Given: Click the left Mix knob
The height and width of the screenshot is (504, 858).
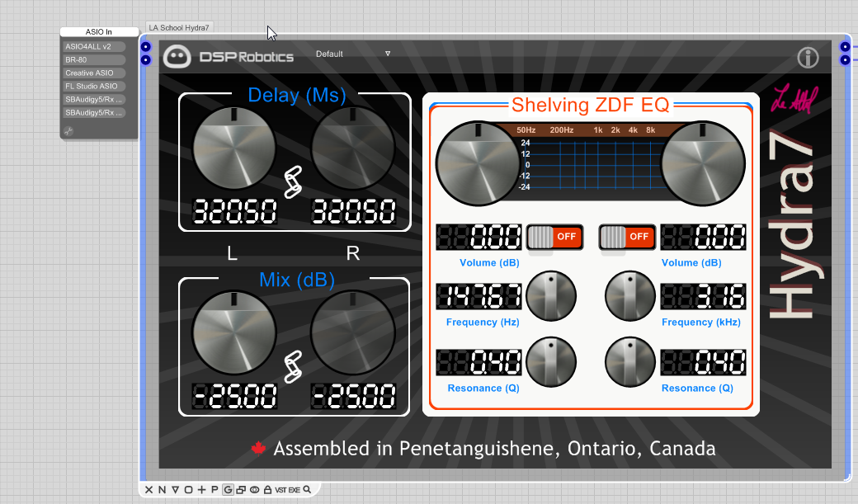Looking at the screenshot, I should tap(235, 332).
